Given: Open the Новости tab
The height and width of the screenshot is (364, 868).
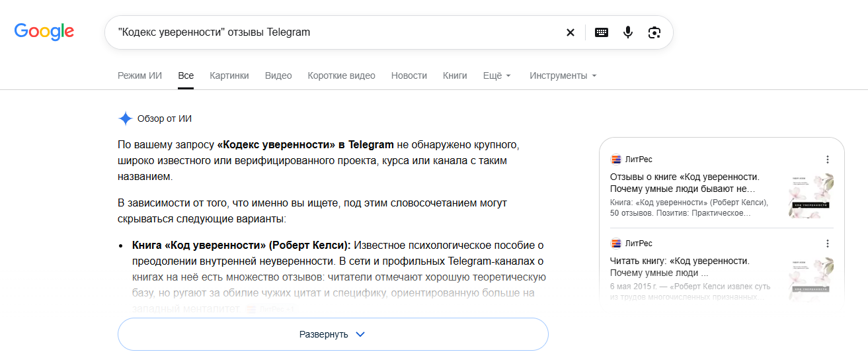Looking at the screenshot, I should [x=409, y=75].
